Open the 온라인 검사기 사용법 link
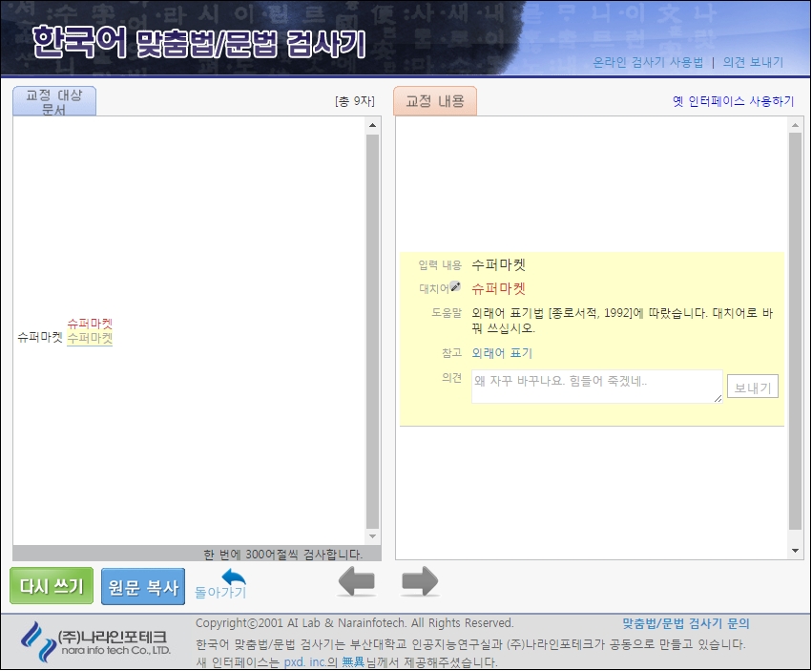812x671 pixels. 648,63
